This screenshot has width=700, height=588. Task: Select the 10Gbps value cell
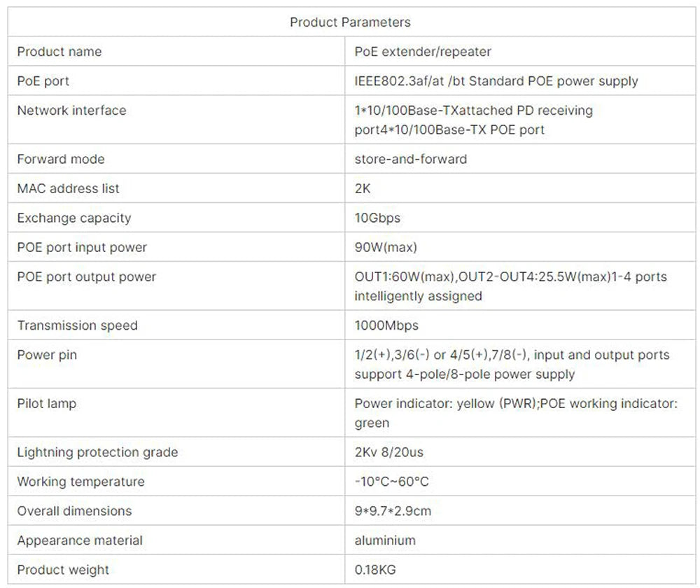pyautogui.click(x=377, y=218)
